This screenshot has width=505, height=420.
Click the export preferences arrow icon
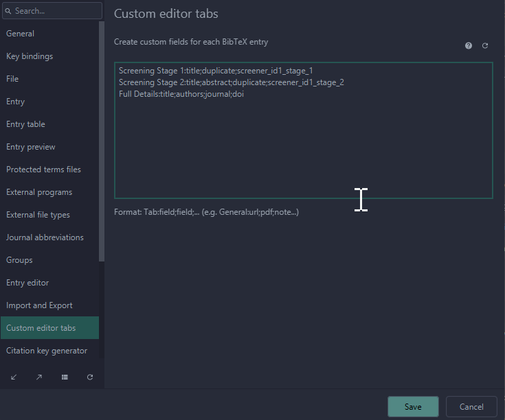[39, 377]
